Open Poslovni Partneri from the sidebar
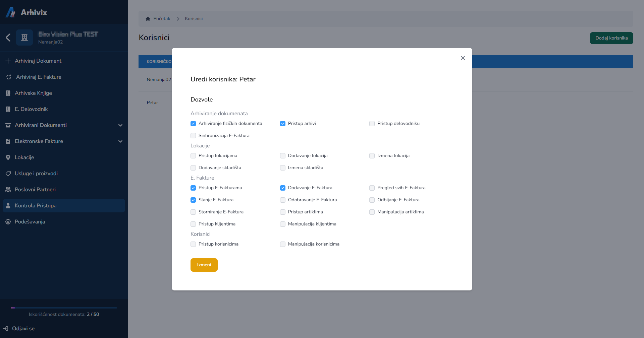The height and width of the screenshot is (338, 644). (35, 190)
